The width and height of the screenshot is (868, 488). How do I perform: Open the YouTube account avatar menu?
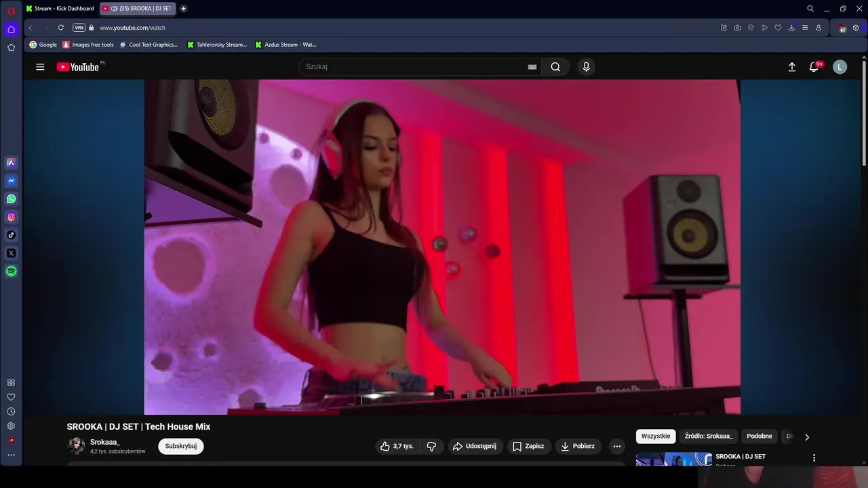pos(840,66)
